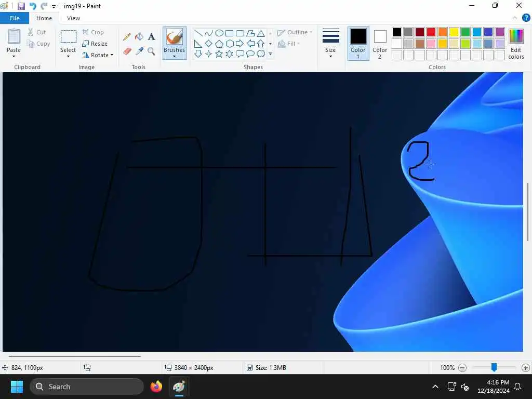The image size is (532, 399).
Task: Pick the Hexagon shape
Action: [229, 44]
